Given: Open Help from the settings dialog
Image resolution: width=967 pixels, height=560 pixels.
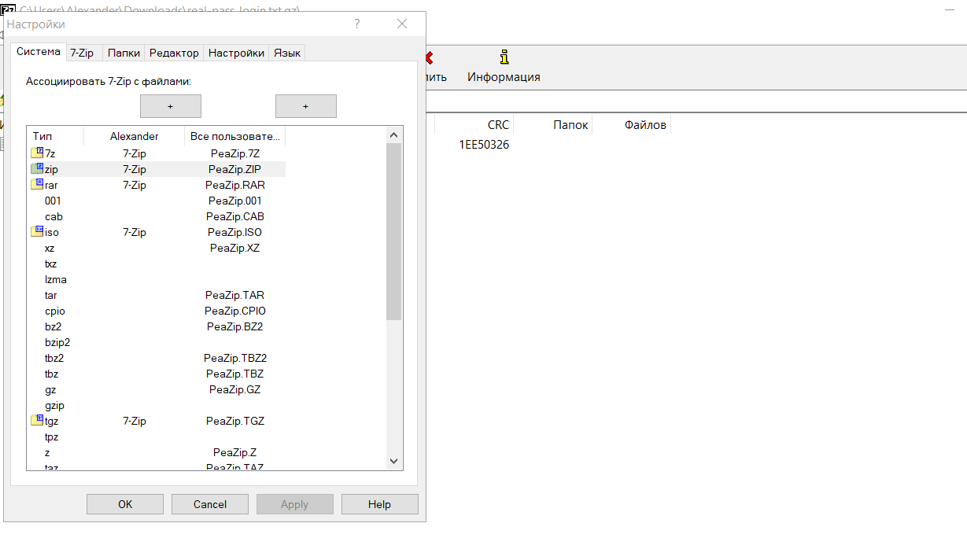Looking at the screenshot, I should pos(380,504).
